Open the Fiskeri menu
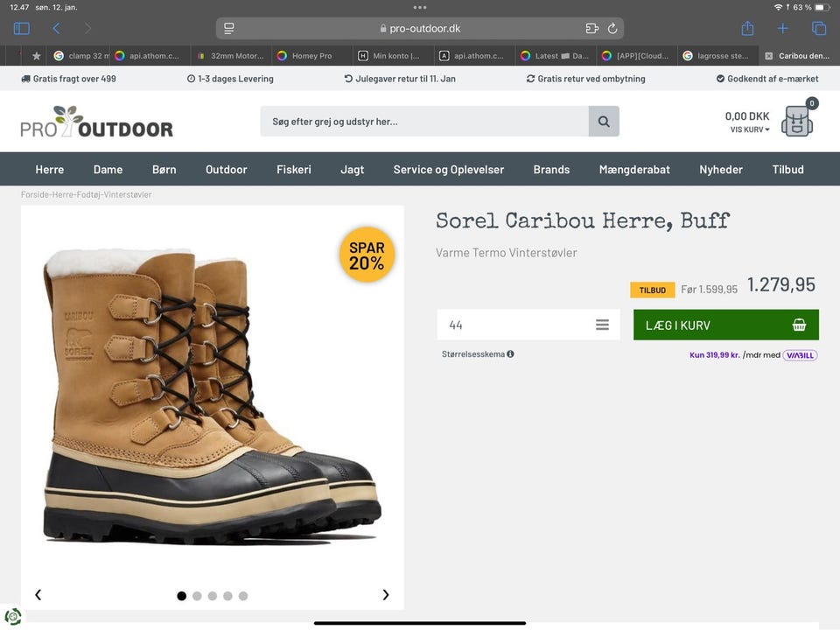 pyautogui.click(x=294, y=170)
